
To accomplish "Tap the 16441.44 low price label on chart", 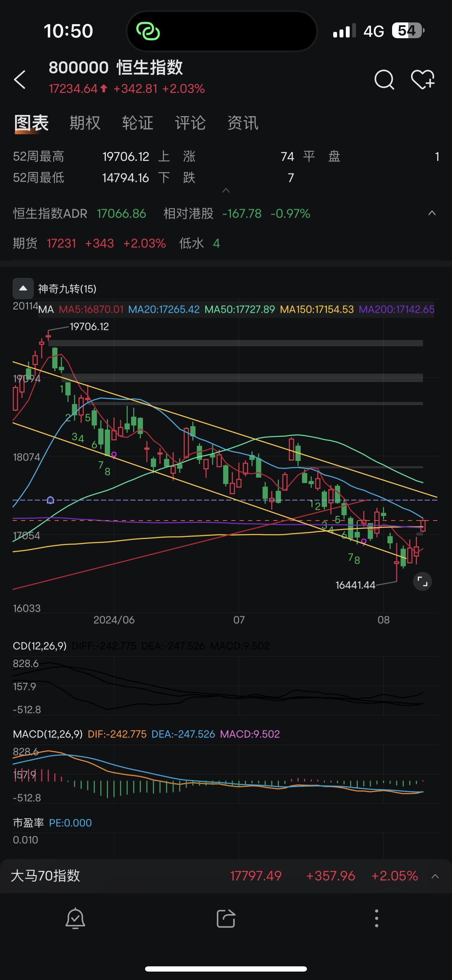I will pyautogui.click(x=355, y=585).
